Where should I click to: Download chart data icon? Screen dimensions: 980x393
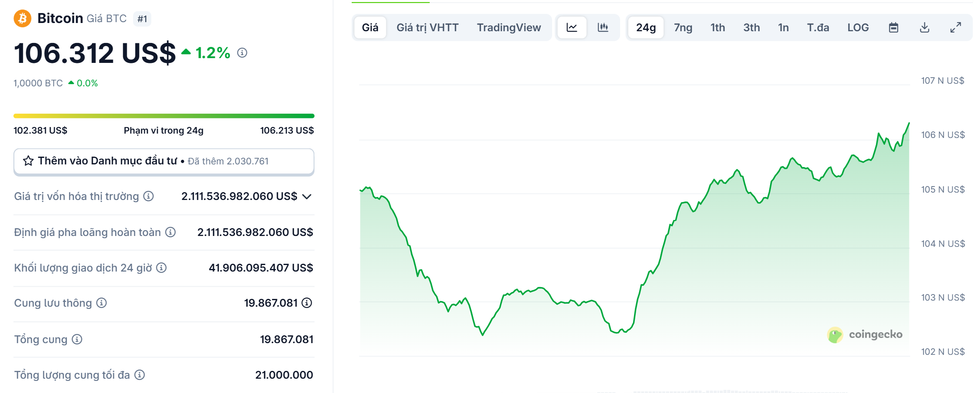924,28
